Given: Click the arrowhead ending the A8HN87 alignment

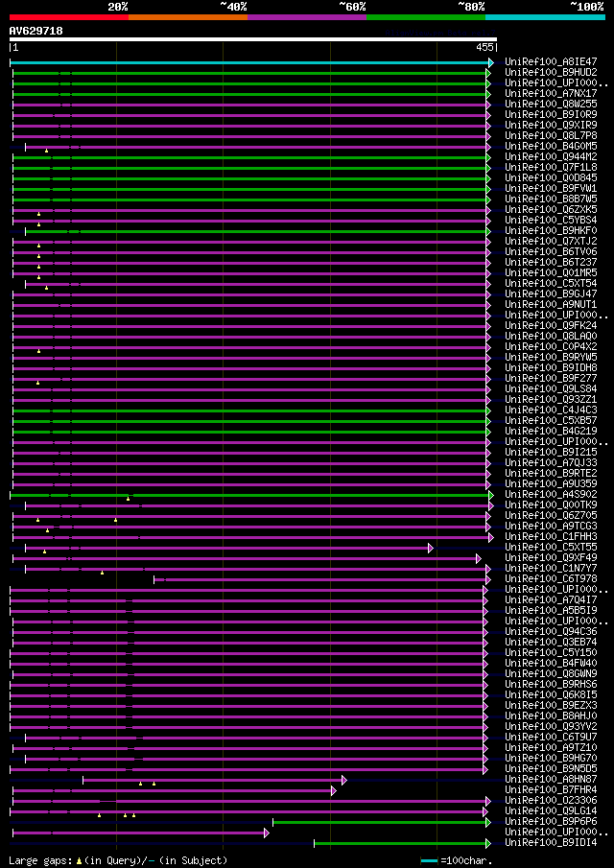Looking at the screenshot, I should click(343, 780).
